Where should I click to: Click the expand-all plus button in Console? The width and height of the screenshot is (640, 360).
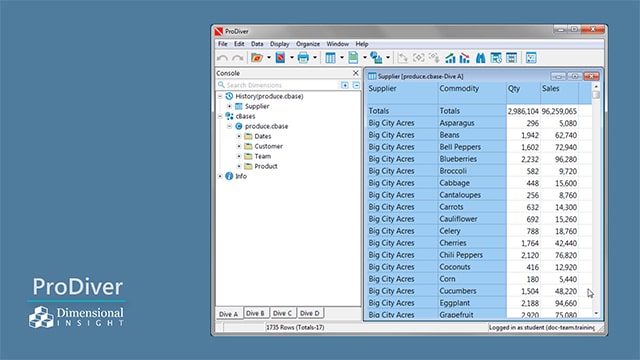pyautogui.click(x=345, y=85)
